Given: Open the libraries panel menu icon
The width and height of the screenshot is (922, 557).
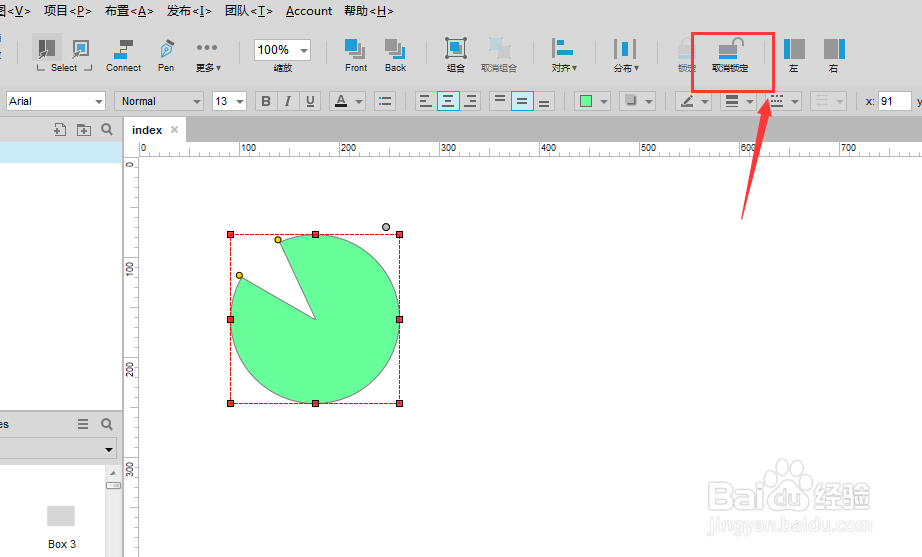Looking at the screenshot, I should point(83,424).
